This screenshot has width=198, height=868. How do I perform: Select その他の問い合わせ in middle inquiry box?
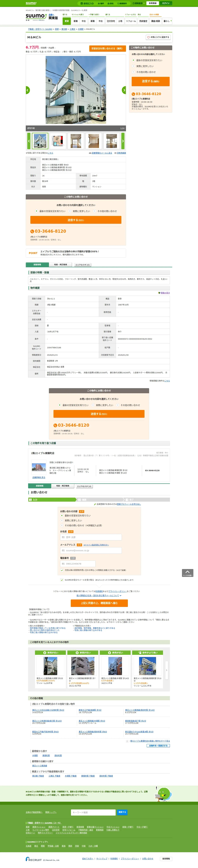[95, 211]
